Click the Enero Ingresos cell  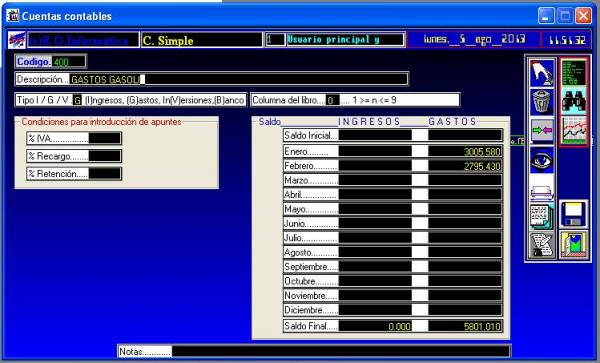(x=375, y=151)
